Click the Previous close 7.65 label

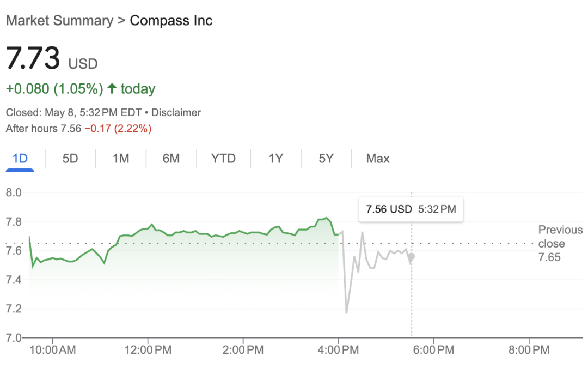pyautogui.click(x=560, y=243)
